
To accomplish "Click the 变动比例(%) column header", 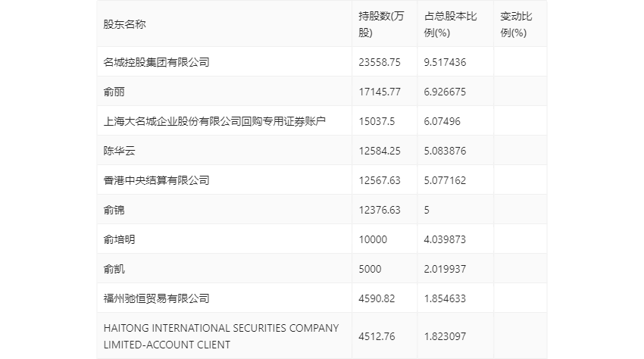I will click(x=516, y=25).
